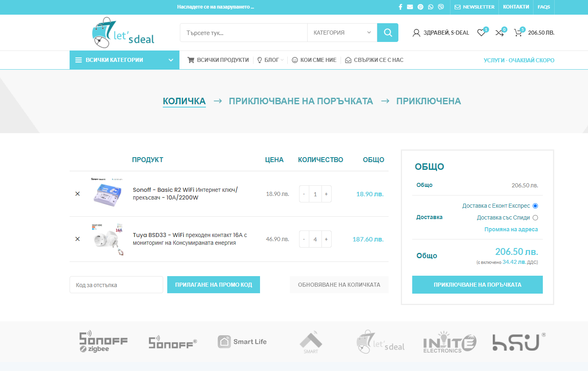Viewport: 588px width, 371px height.
Task: Open Sonoff Zigbee brand logo
Action: click(x=103, y=341)
